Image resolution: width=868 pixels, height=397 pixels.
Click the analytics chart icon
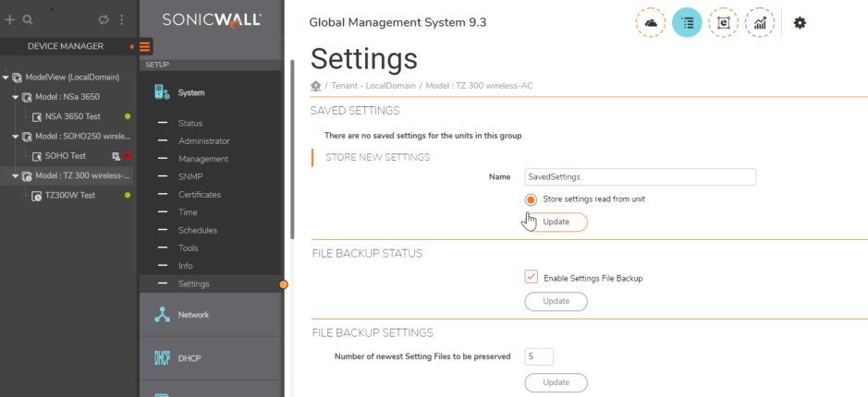coord(760,22)
